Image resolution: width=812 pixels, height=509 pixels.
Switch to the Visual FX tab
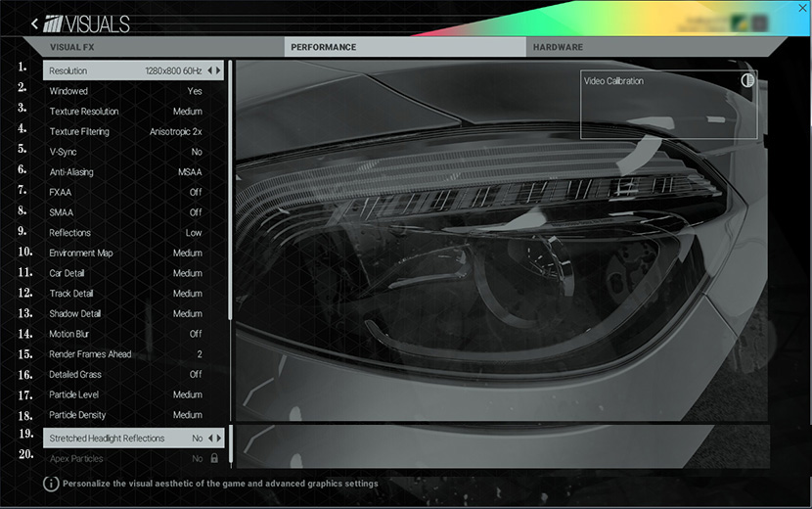tap(71, 47)
